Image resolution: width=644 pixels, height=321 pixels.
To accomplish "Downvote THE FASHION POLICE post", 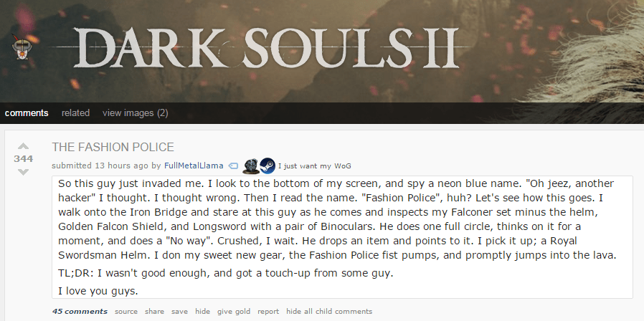I will (x=24, y=172).
